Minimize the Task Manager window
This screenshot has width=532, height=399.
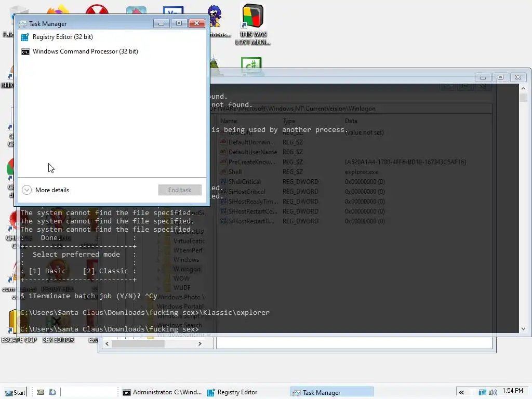161,23
